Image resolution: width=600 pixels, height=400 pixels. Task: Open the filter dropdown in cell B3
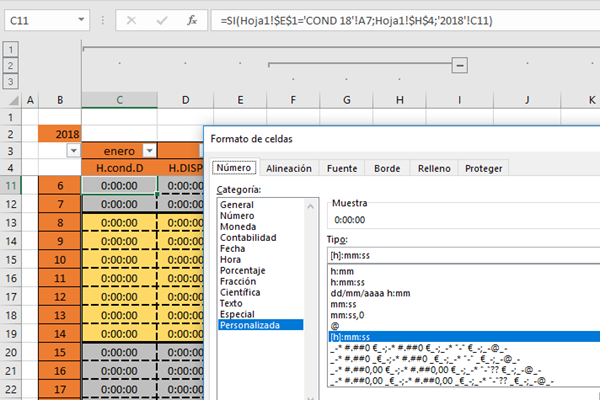pyautogui.click(x=72, y=150)
